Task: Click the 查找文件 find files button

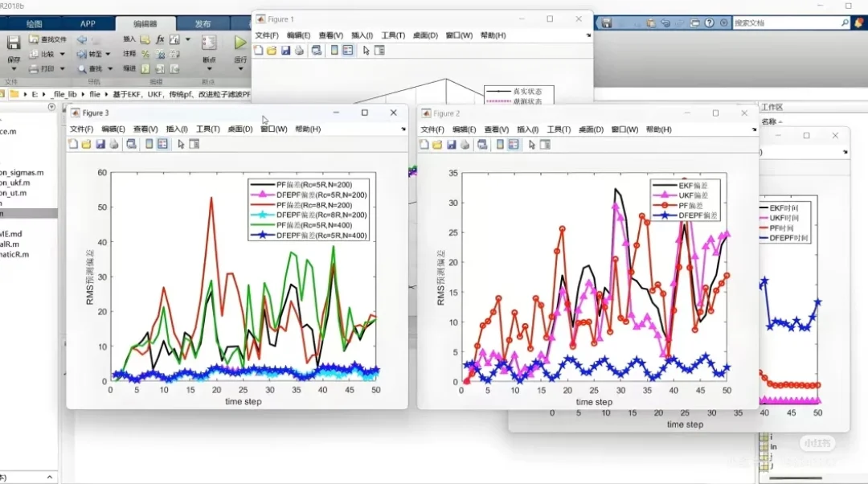Action: (x=47, y=39)
